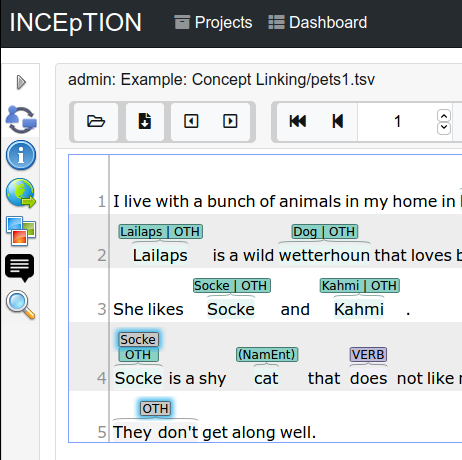Click the word 'Lailaps' in sentence 2

160,256
